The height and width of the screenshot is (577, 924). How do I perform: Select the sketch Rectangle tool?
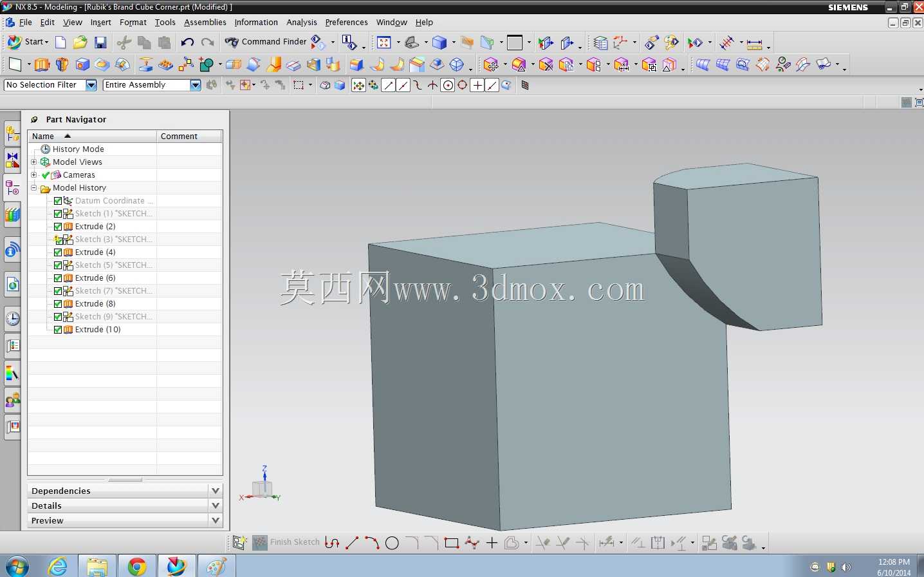click(x=452, y=543)
